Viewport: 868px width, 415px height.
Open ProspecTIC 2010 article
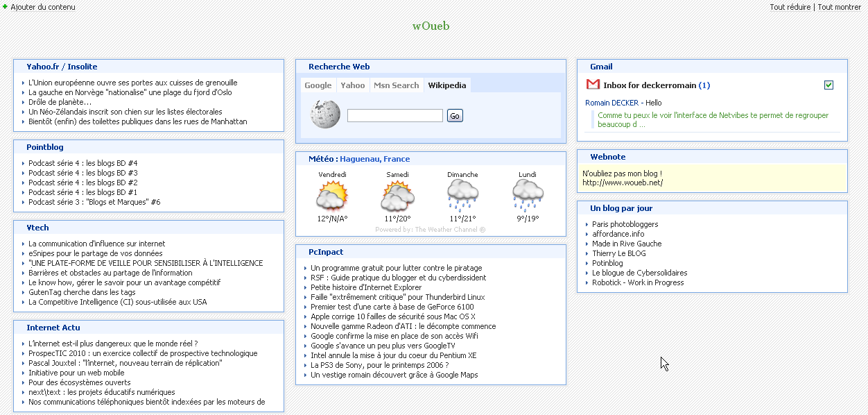pos(143,353)
